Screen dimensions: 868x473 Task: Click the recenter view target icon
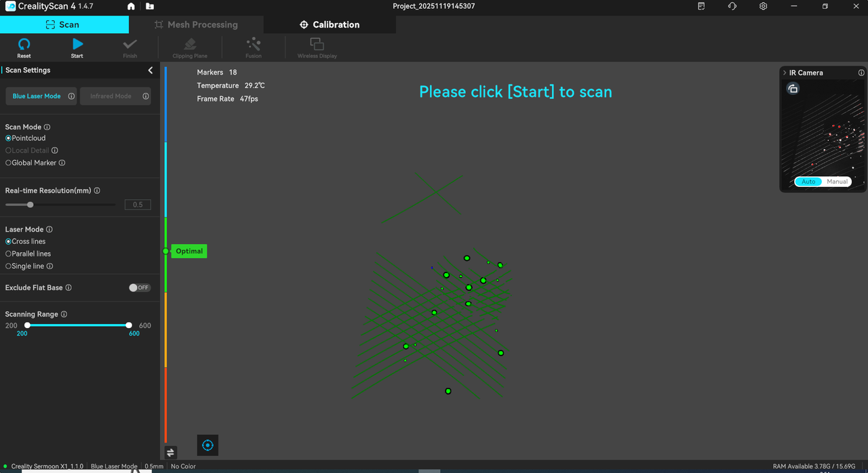(208, 445)
